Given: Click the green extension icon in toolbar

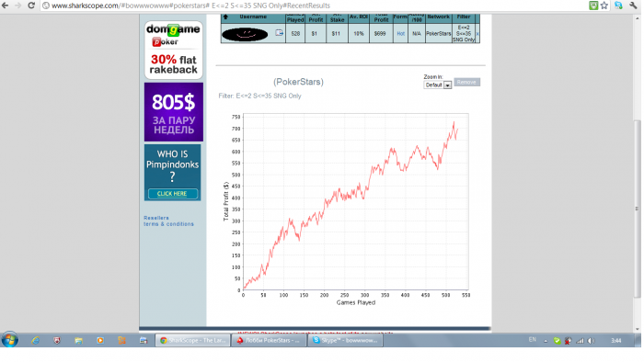Looking at the screenshot, I should [593, 6].
